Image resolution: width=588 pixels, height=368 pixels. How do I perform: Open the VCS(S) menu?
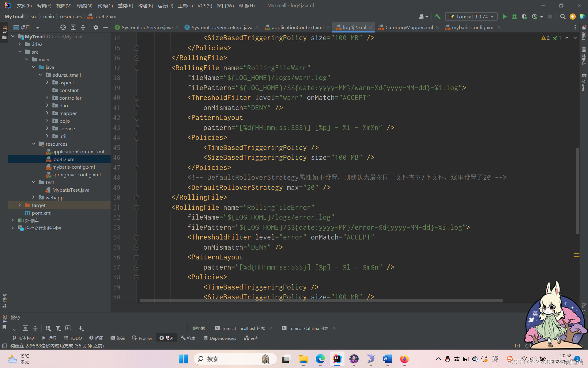205,6
